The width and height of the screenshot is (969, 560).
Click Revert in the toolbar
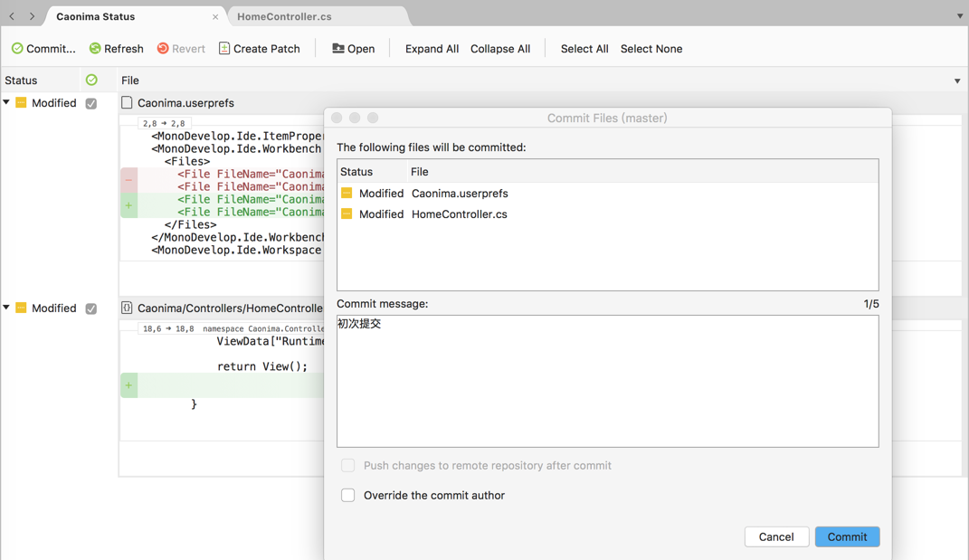click(181, 48)
